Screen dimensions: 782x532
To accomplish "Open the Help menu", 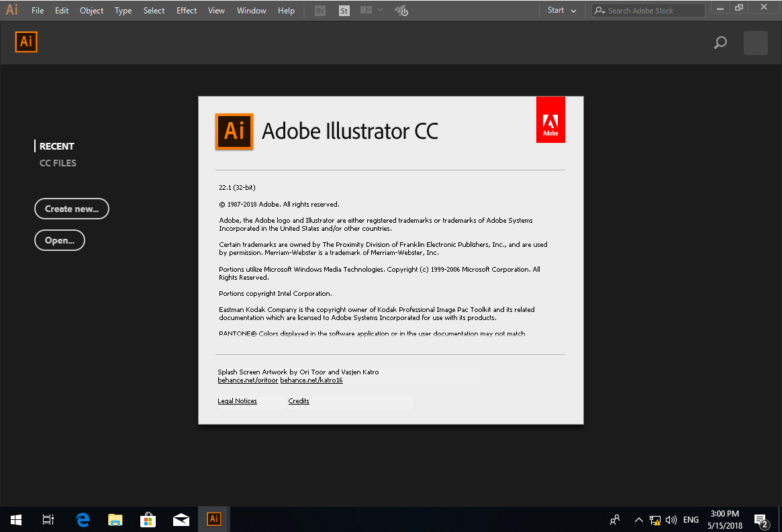I will pos(286,11).
